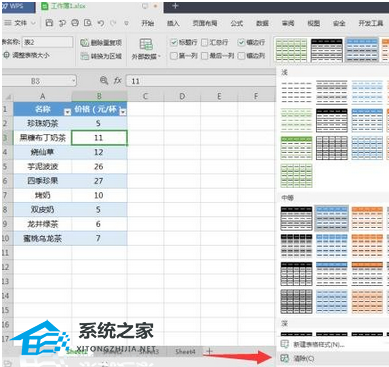Image resolution: width=389 pixels, height=367 pixels.
Task: Click row header 12
Action: [7, 267]
